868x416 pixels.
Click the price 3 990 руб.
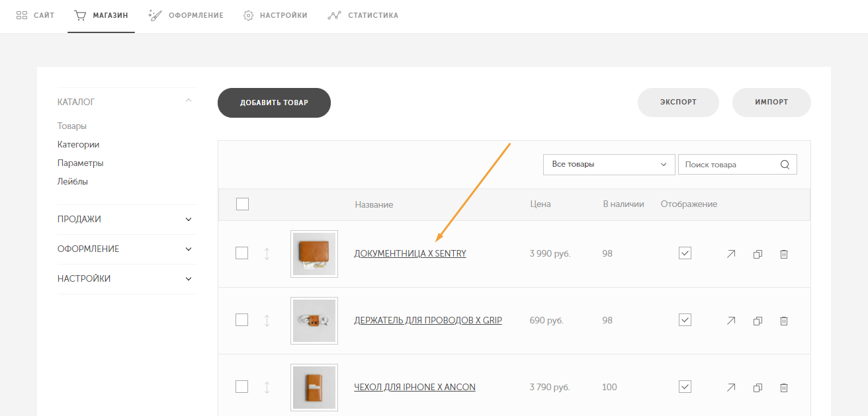[550, 253]
